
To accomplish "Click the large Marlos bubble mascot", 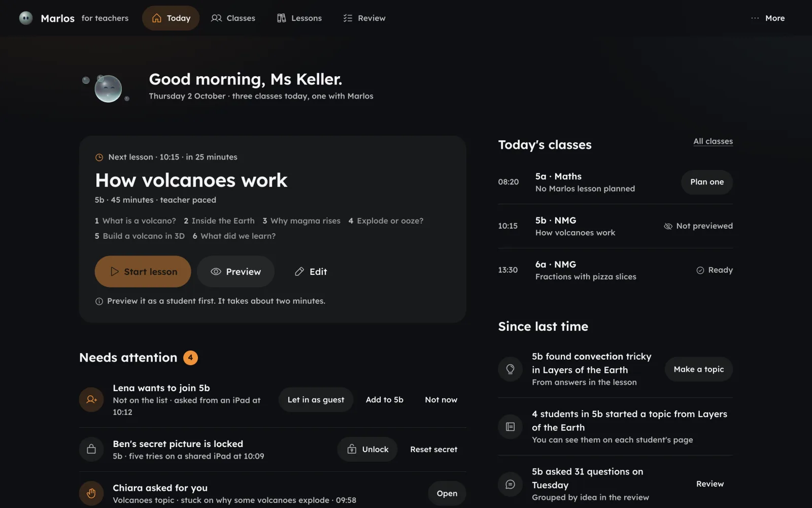I will click(x=108, y=89).
